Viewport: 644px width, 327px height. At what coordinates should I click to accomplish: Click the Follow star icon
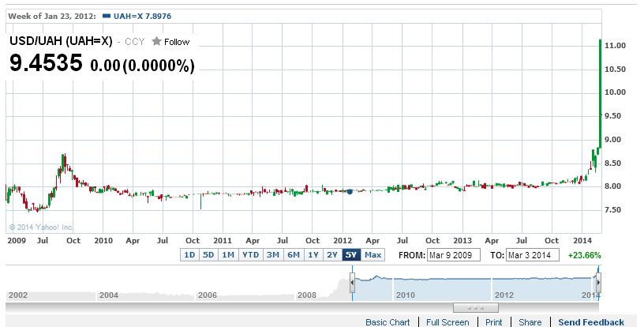tap(156, 41)
